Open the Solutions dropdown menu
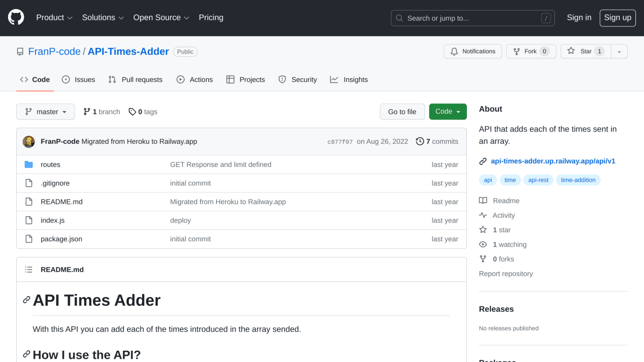This screenshot has height=362, width=644. point(103,18)
